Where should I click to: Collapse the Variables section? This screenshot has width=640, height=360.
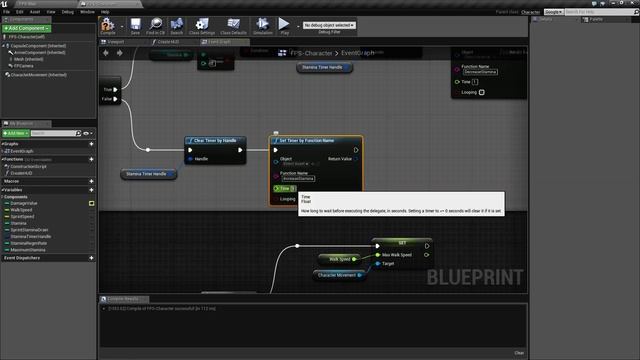(x=2, y=190)
